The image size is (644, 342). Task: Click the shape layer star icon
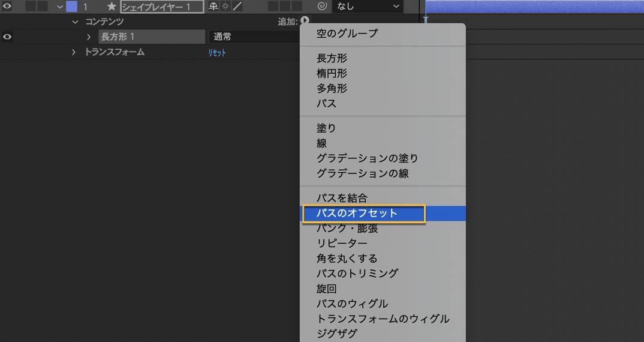112,6
